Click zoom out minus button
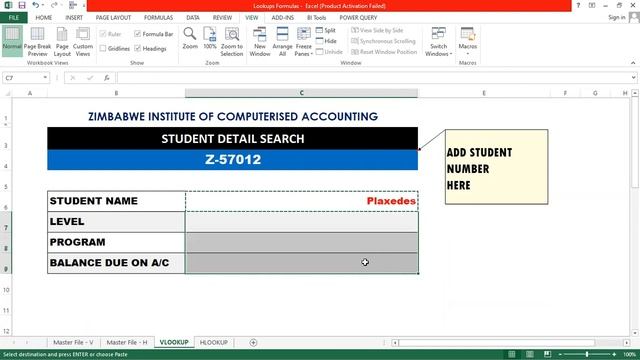Viewport: 640px width, 360px height. [x=560, y=354]
